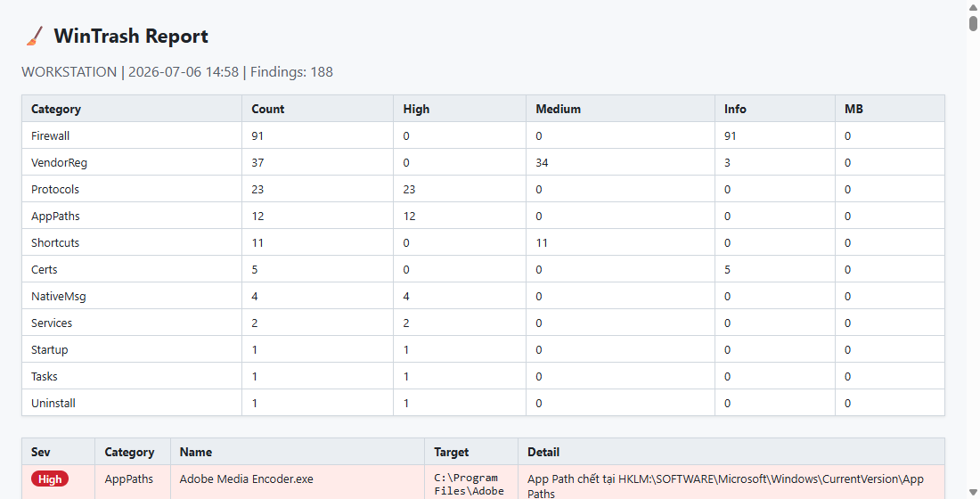980x499 pixels.
Task: Click Shortcuts' Count value 11
Action: [257, 242]
